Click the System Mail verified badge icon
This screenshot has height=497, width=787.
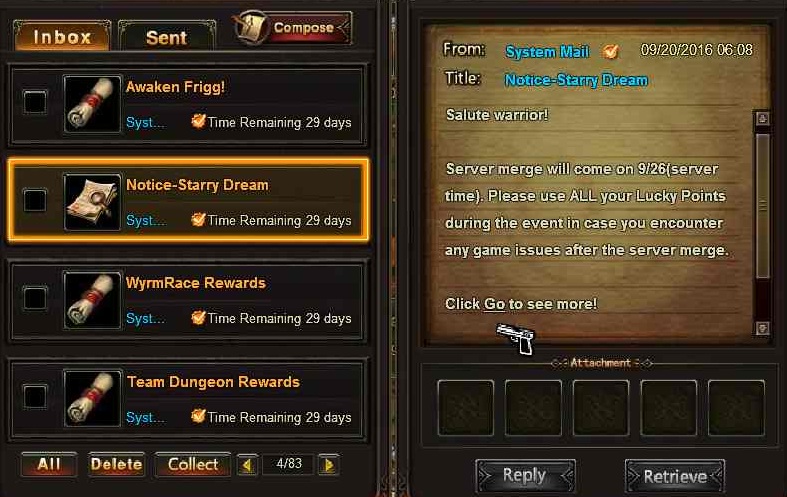[610, 51]
